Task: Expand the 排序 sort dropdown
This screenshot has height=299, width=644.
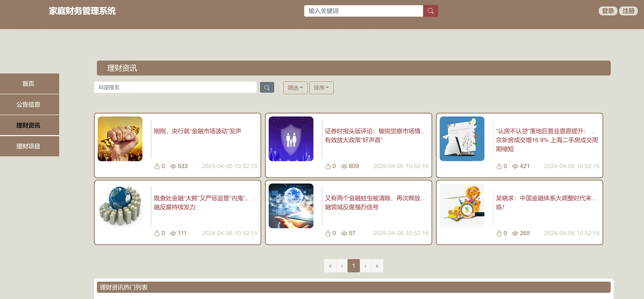Action: pyautogui.click(x=321, y=88)
